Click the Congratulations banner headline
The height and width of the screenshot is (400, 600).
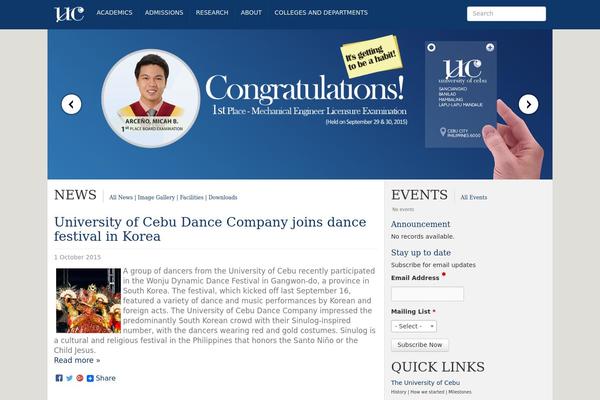pos(305,88)
